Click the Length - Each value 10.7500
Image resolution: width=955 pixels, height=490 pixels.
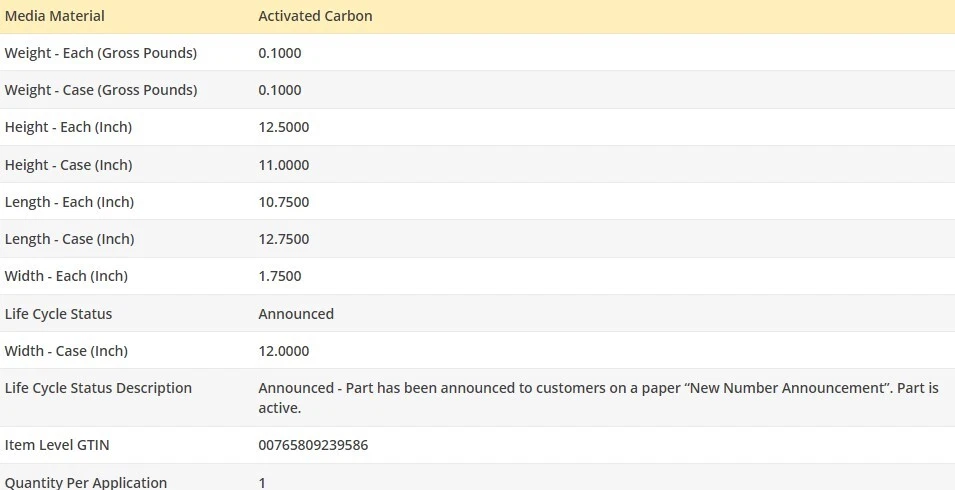(x=284, y=202)
